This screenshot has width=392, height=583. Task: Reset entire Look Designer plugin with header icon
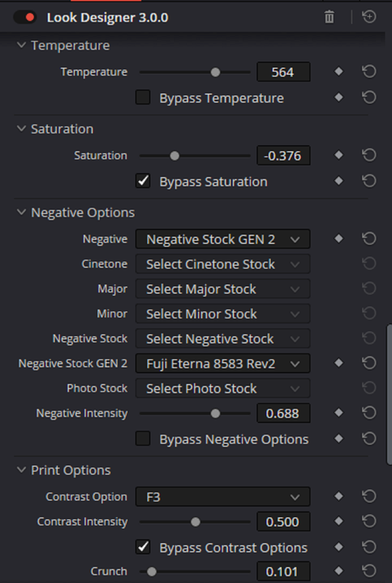pyautogui.click(x=369, y=17)
